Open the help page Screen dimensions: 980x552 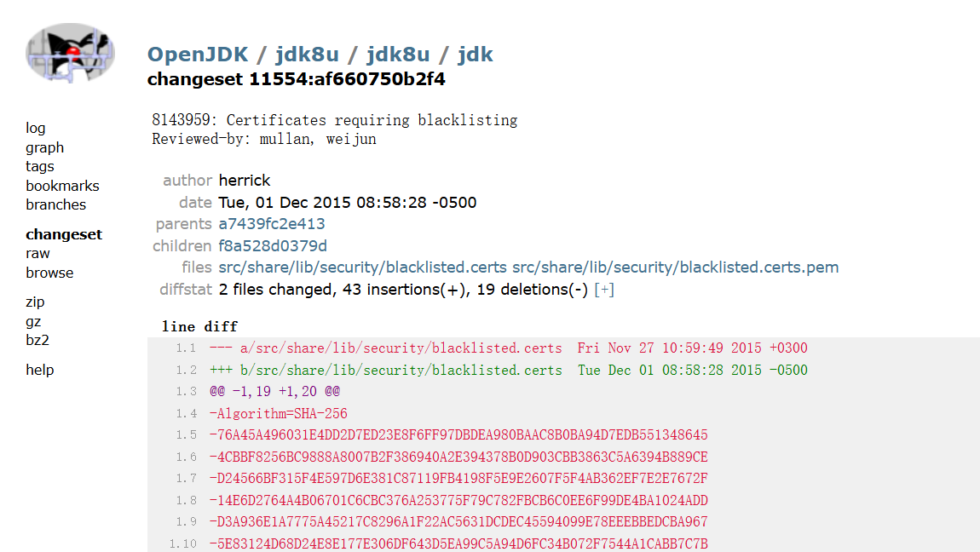pos(39,370)
